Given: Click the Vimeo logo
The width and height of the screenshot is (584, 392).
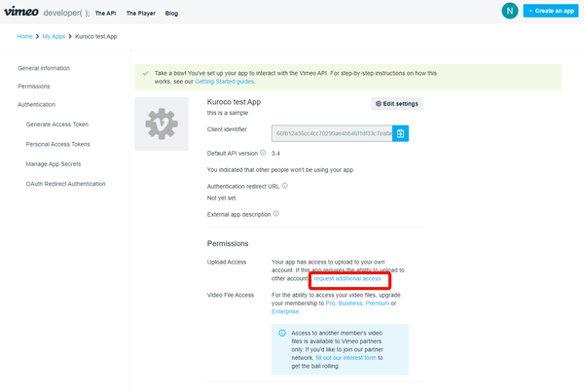Looking at the screenshot, I should pos(21,12).
